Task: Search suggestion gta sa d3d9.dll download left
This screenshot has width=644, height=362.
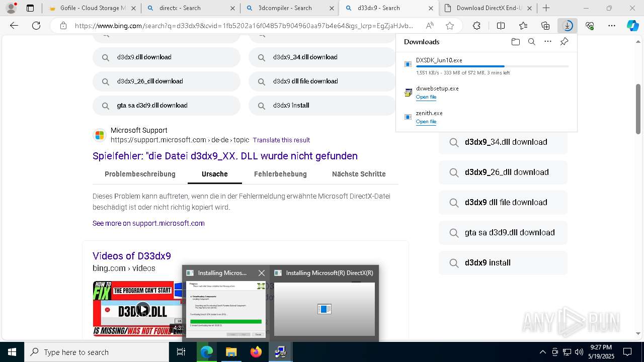Action: click(x=167, y=106)
